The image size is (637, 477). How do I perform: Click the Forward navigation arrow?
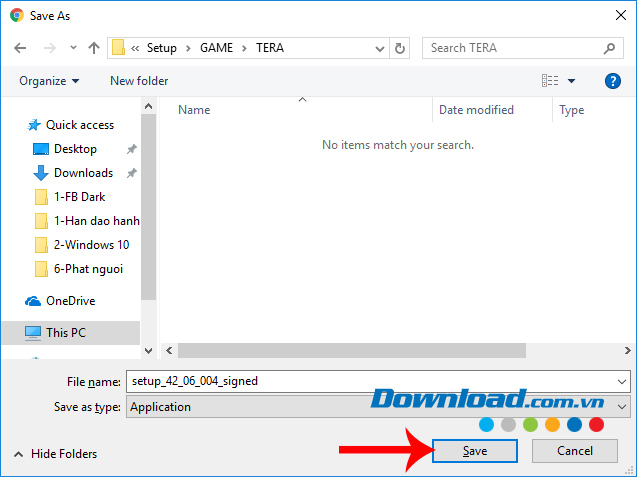(50, 48)
